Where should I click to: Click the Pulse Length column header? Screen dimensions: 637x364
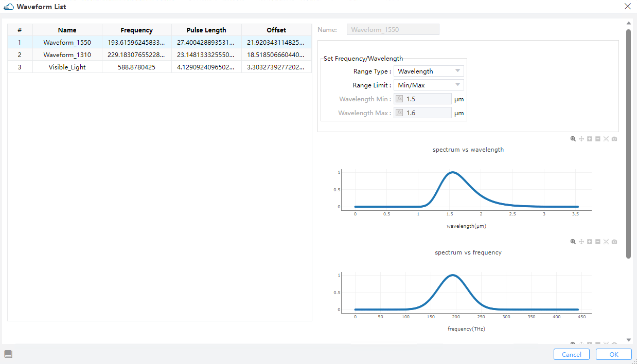[x=206, y=30]
